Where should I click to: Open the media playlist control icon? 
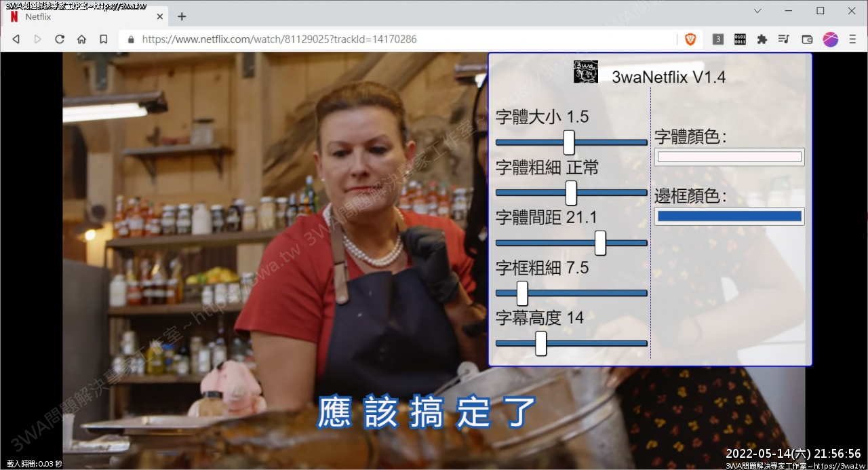pyautogui.click(x=784, y=39)
